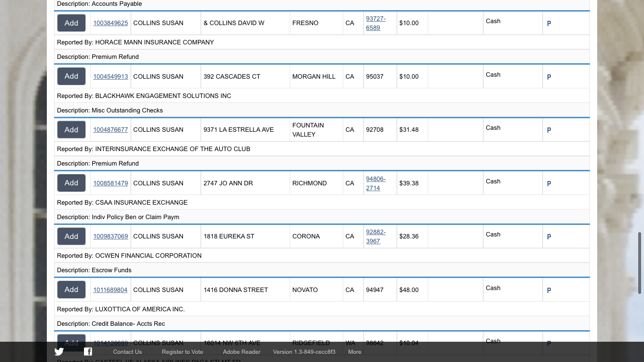Click ZIP code 95037
This screenshot has width=644, height=362.
(375, 77)
